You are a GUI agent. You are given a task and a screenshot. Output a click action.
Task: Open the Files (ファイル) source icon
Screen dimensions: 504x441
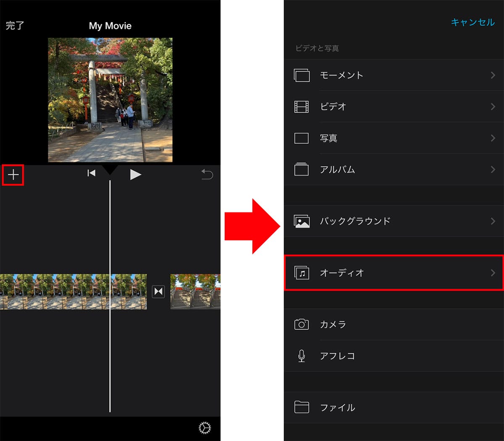point(301,407)
